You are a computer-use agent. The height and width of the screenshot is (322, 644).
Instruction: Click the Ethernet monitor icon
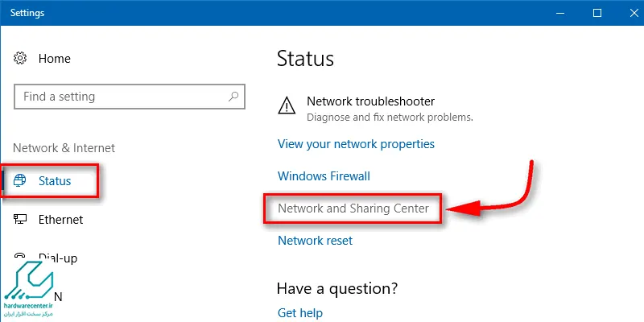click(19, 219)
